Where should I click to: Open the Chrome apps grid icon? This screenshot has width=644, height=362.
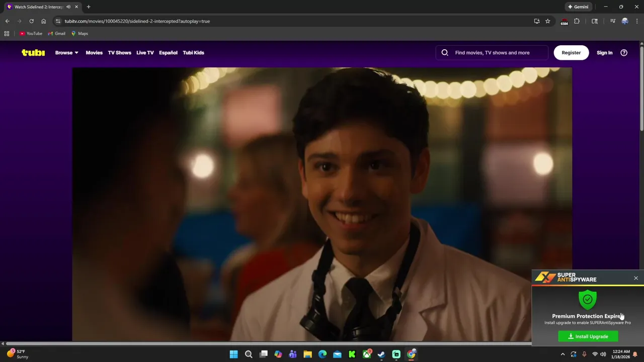pos(7,33)
